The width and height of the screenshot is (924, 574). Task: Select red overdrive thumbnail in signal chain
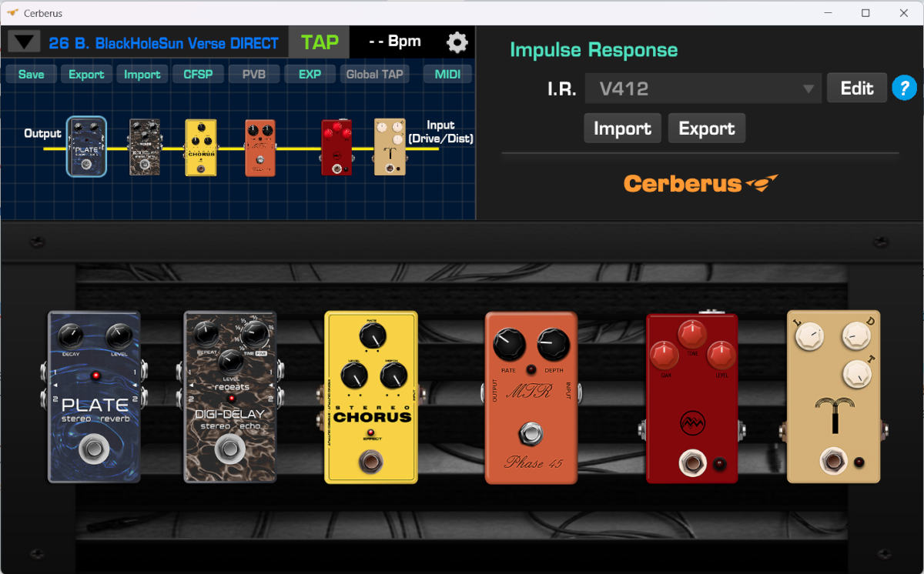336,148
